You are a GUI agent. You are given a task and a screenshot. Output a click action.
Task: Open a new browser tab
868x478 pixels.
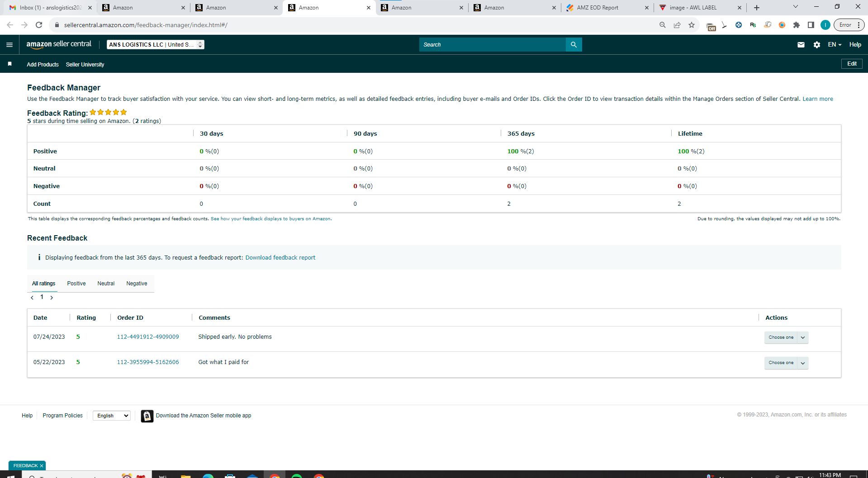pos(757,8)
